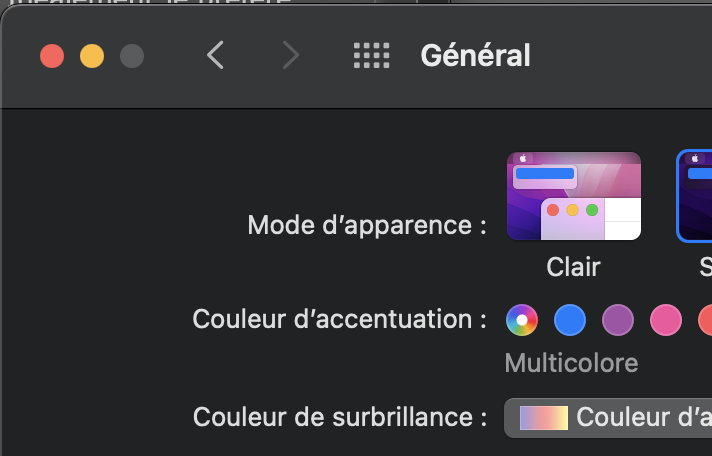The width and height of the screenshot is (712, 456).
Task: Choose the purple accent color circle
Action: click(618, 320)
